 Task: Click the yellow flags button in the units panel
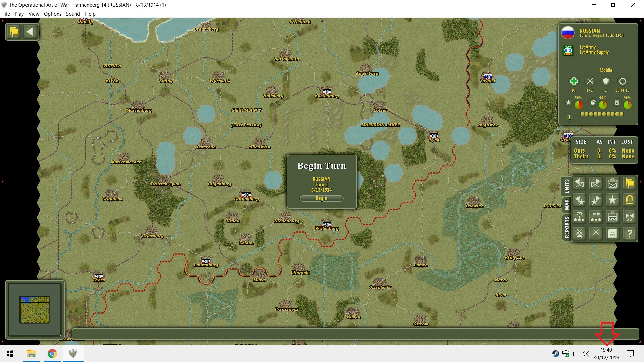(x=629, y=183)
